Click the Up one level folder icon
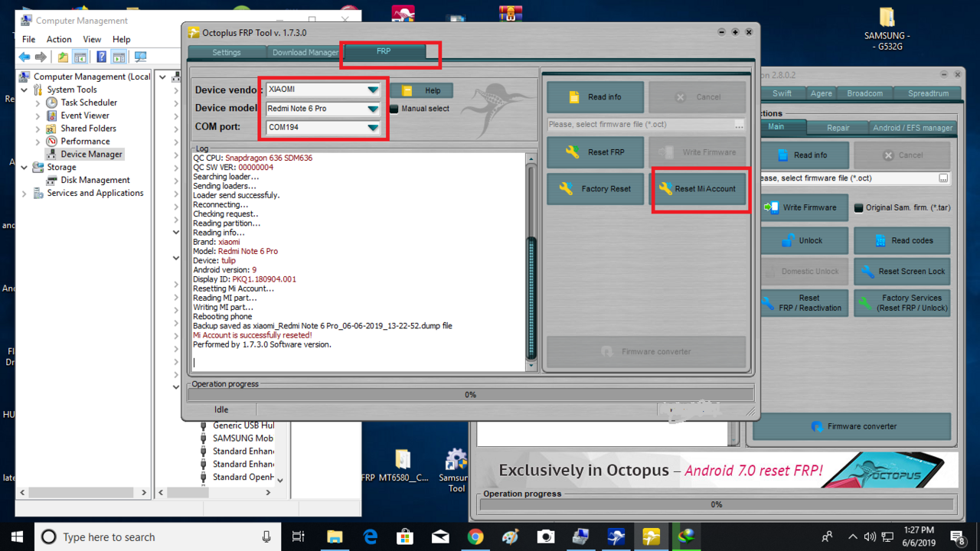The width and height of the screenshot is (980, 551). [x=63, y=57]
